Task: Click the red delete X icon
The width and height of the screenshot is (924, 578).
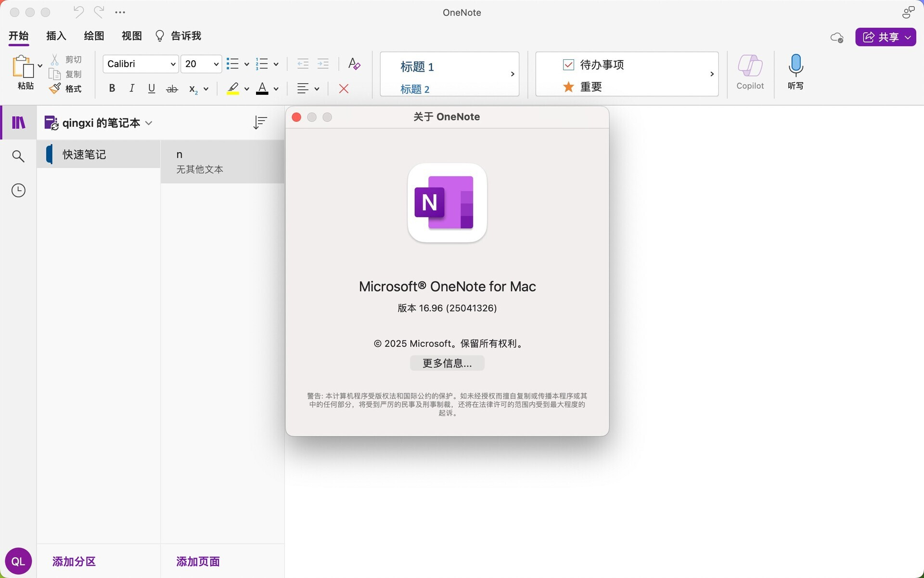Action: tap(344, 89)
